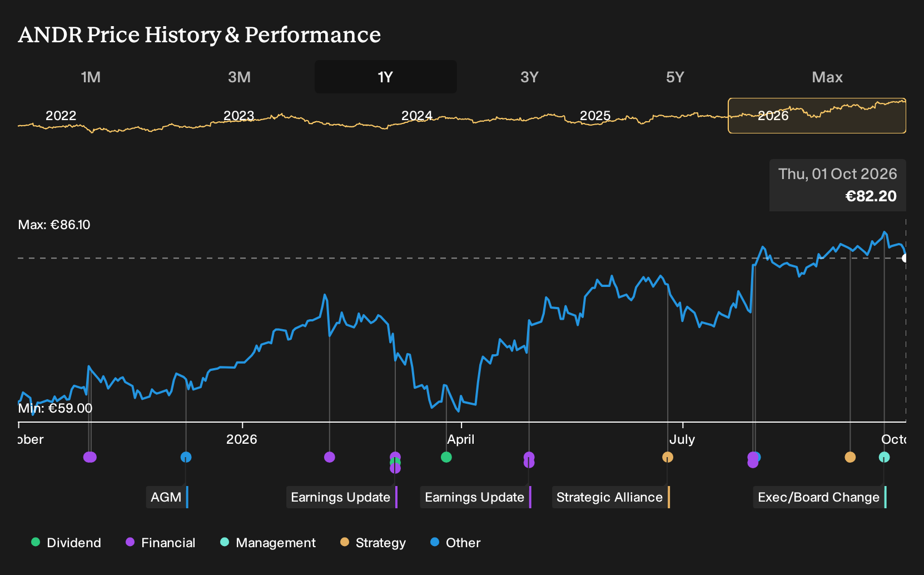
Task: Hide Management events via the legend
Action: [268, 542]
